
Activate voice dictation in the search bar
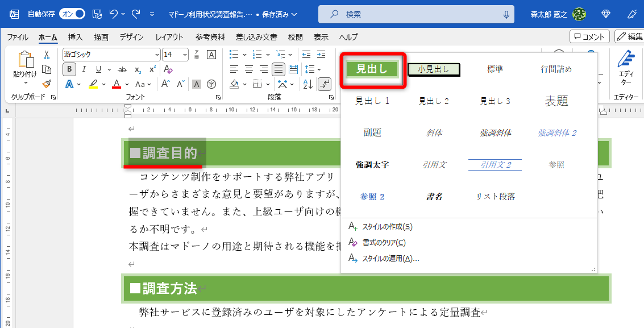505,15
